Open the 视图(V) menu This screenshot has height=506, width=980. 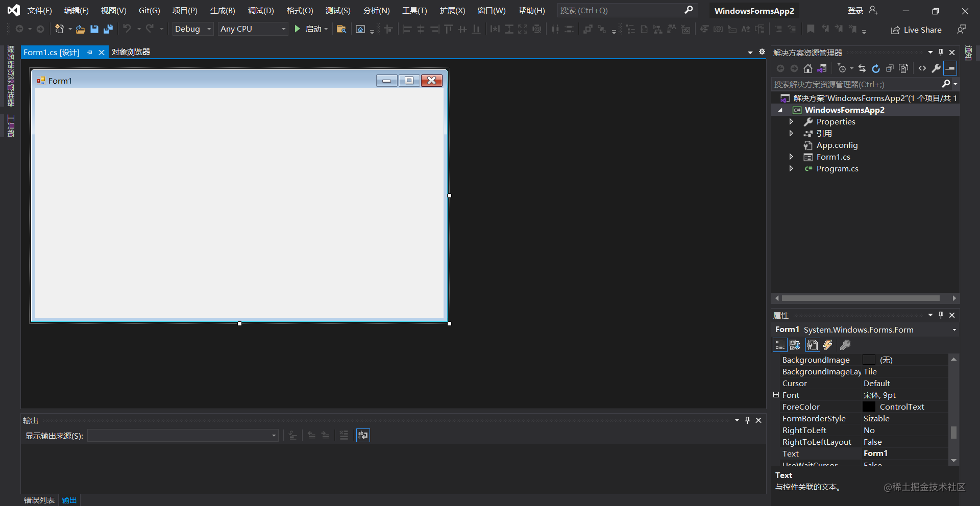tap(113, 11)
